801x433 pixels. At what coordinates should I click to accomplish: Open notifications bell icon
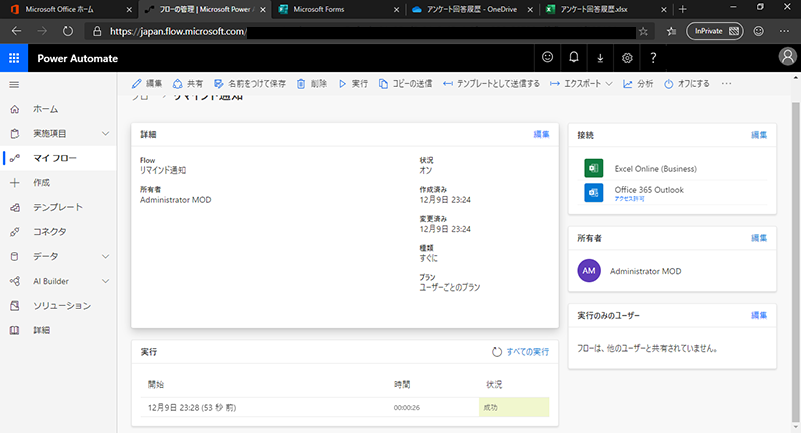[x=574, y=58]
